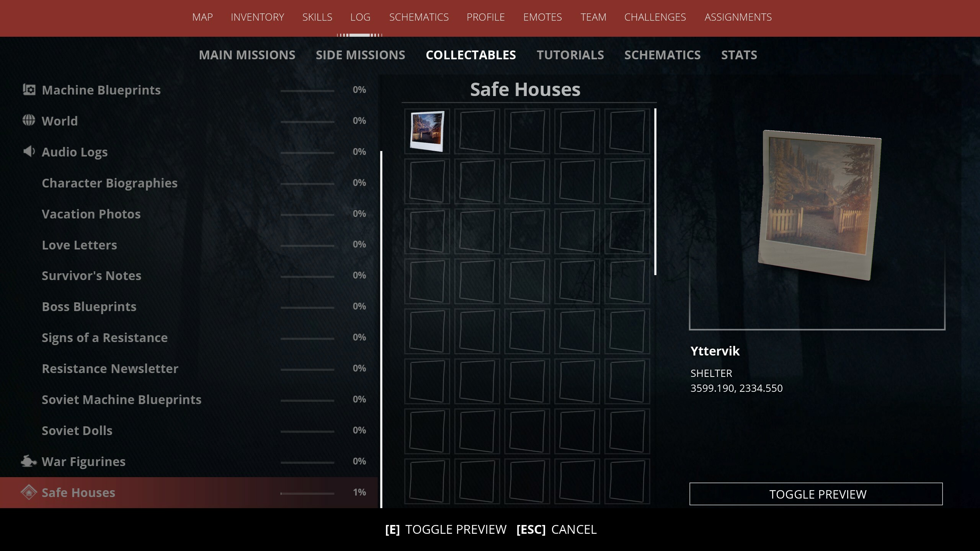Click the Machine Blueprints icon
This screenshot has height=551, width=980.
pos(29,90)
